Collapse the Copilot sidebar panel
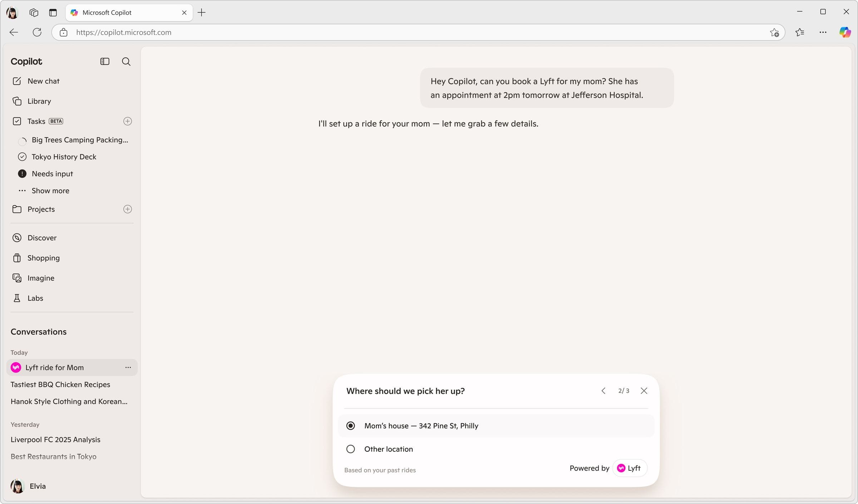 (105, 61)
